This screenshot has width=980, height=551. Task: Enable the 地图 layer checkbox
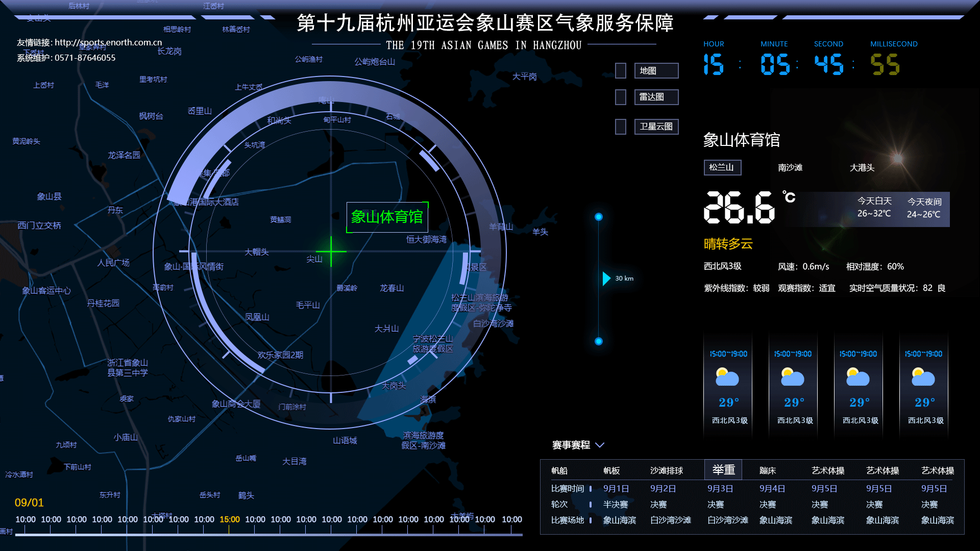pos(620,71)
